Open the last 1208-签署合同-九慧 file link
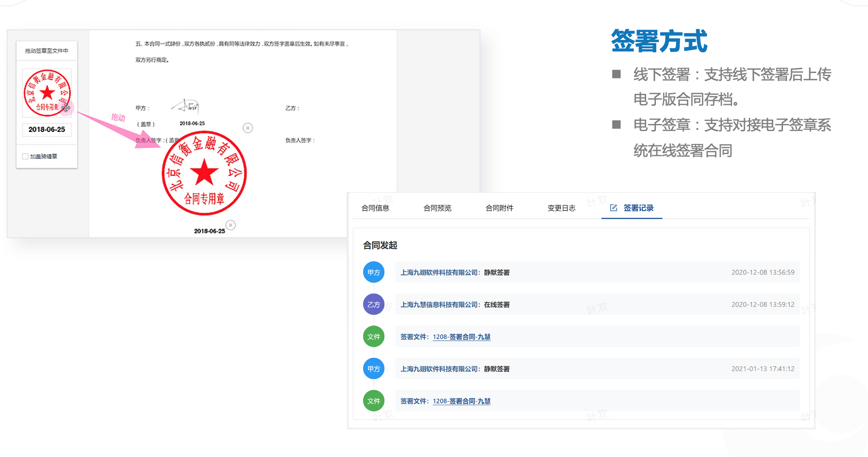This screenshot has height=457, width=868. 461,401
